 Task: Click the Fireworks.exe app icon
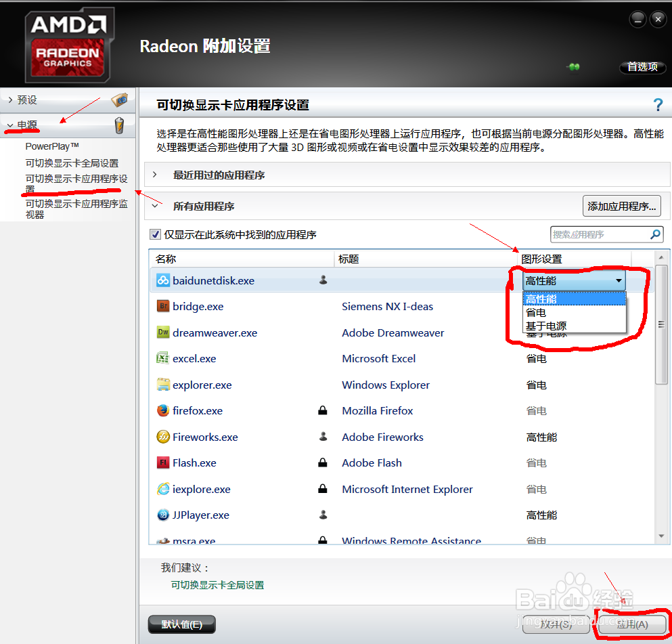[163, 437]
